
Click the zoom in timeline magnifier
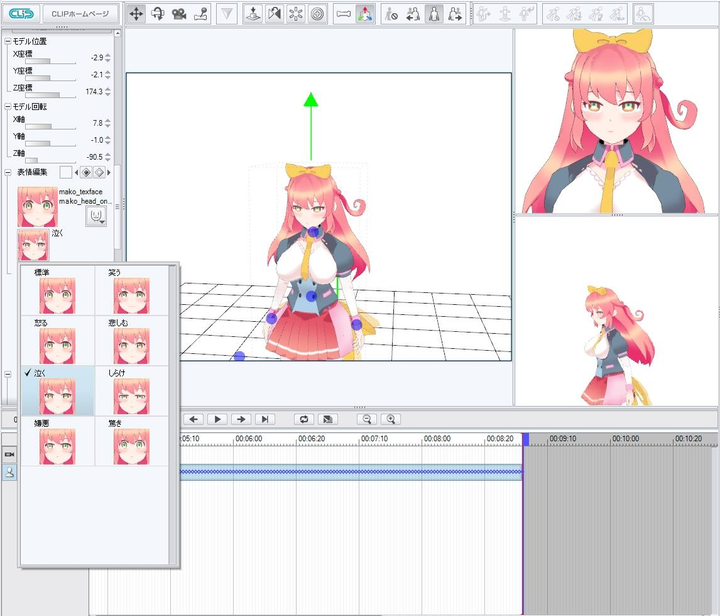[392, 419]
